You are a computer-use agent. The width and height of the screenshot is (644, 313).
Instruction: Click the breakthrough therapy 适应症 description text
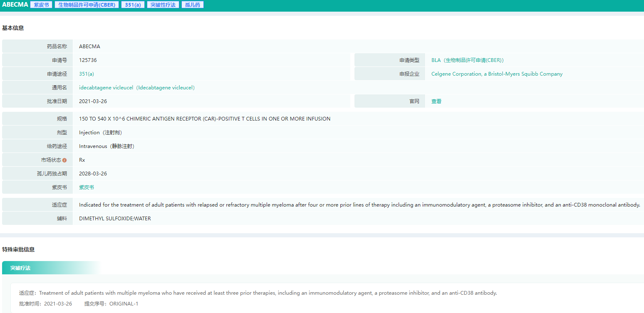(x=258, y=293)
